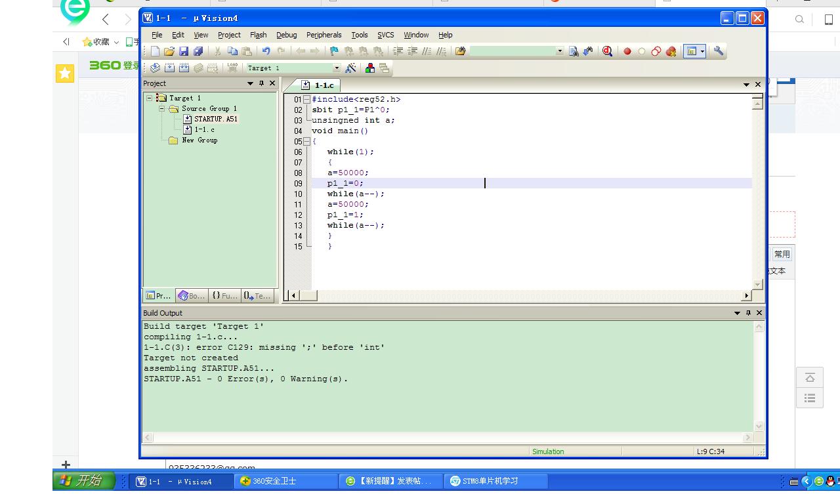This screenshot has height=504, width=840.
Task: Comment out the selected lines
Action: (427, 51)
